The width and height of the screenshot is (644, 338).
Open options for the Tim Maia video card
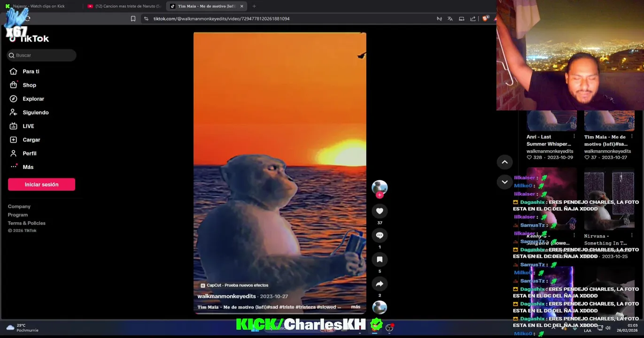click(632, 137)
